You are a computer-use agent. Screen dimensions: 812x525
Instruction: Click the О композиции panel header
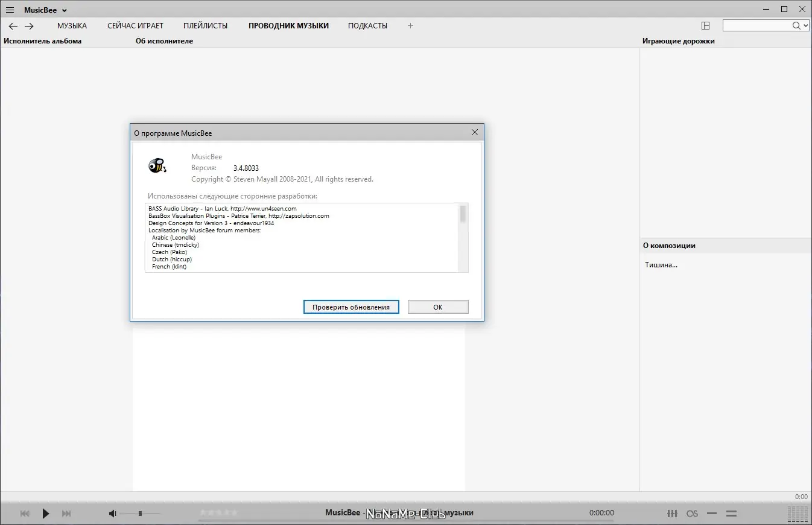(669, 246)
